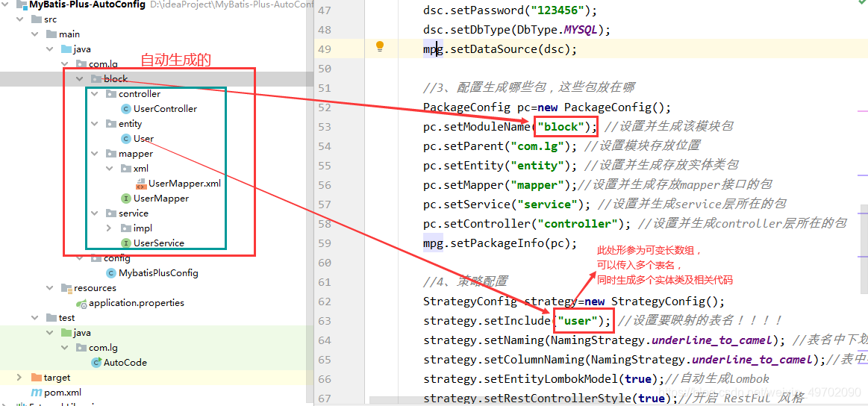Collapse the entity package arrow
The image size is (868, 406).
coord(95,124)
